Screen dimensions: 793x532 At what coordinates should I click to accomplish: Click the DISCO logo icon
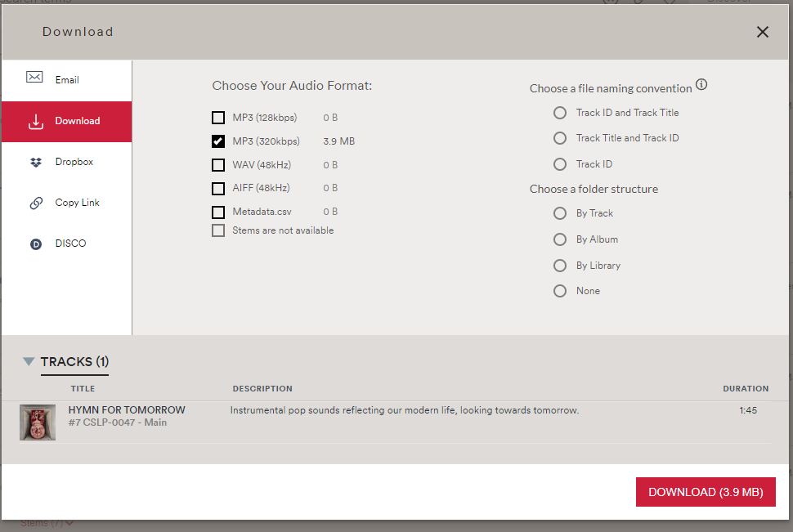pos(36,244)
